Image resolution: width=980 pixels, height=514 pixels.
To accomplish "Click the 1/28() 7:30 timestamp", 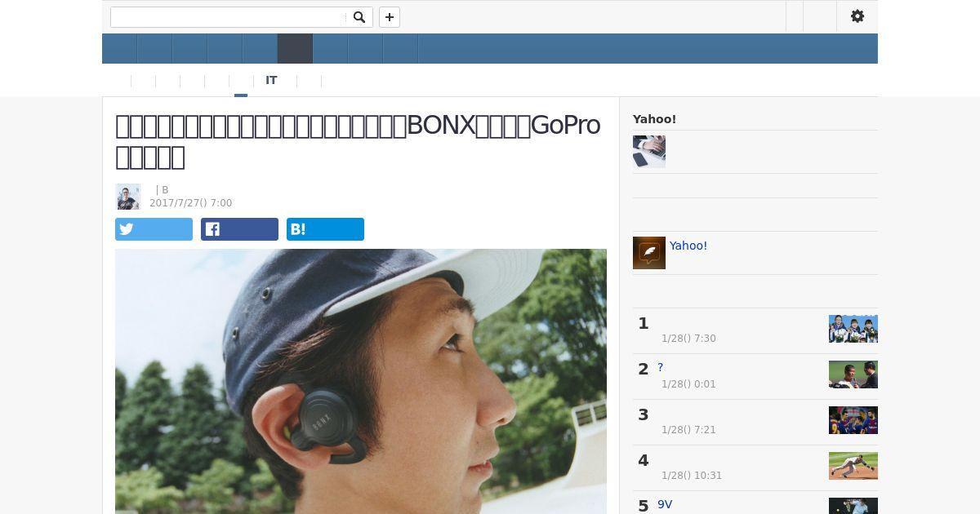I will [688, 339].
